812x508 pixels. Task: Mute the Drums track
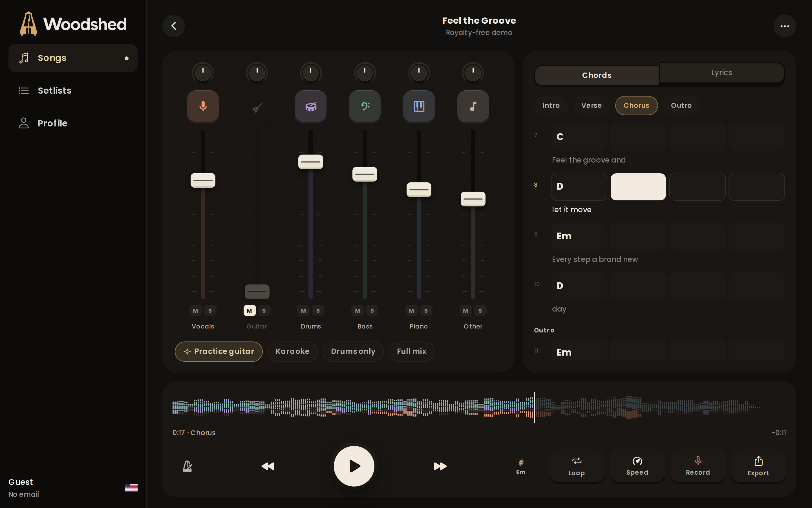(x=303, y=310)
